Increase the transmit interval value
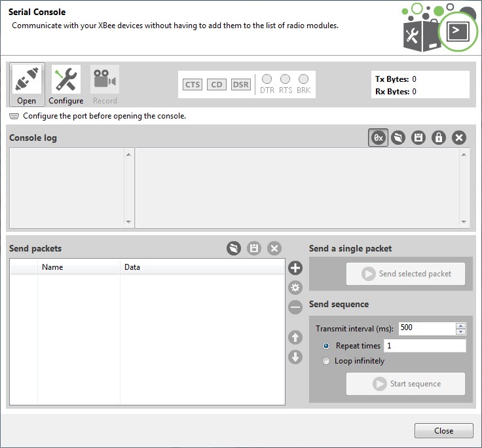This screenshot has height=448, width=482. (x=460, y=326)
